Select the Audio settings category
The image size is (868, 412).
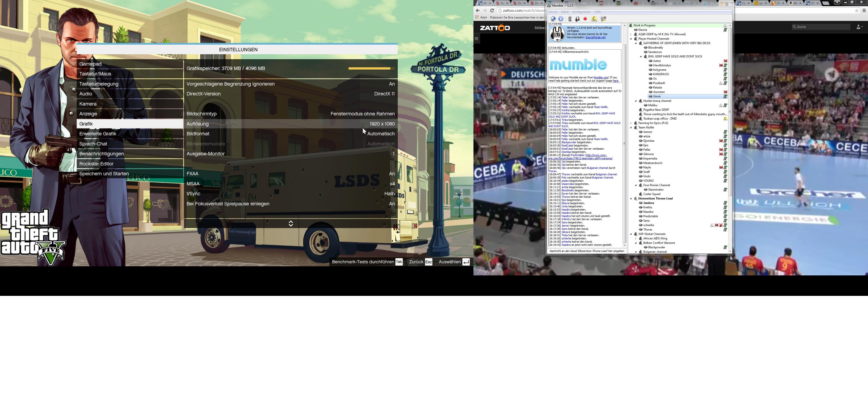coord(130,94)
